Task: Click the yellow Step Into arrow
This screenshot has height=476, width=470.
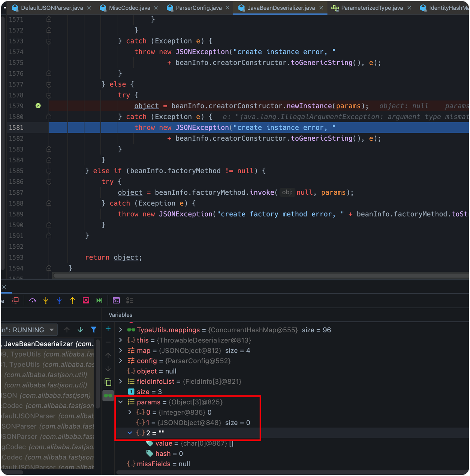Action: click(46, 300)
